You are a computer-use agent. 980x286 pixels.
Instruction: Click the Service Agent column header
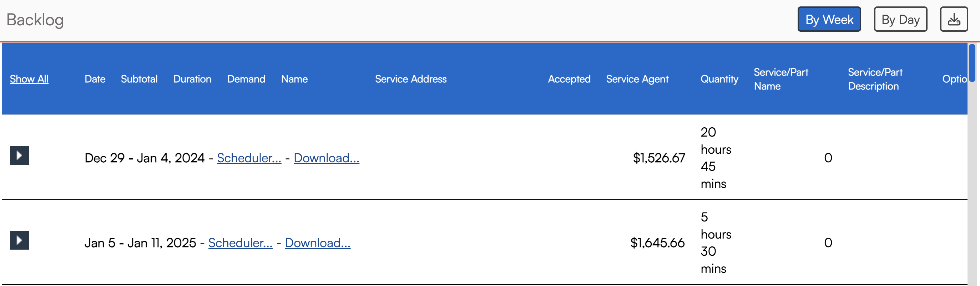[637, 79]
